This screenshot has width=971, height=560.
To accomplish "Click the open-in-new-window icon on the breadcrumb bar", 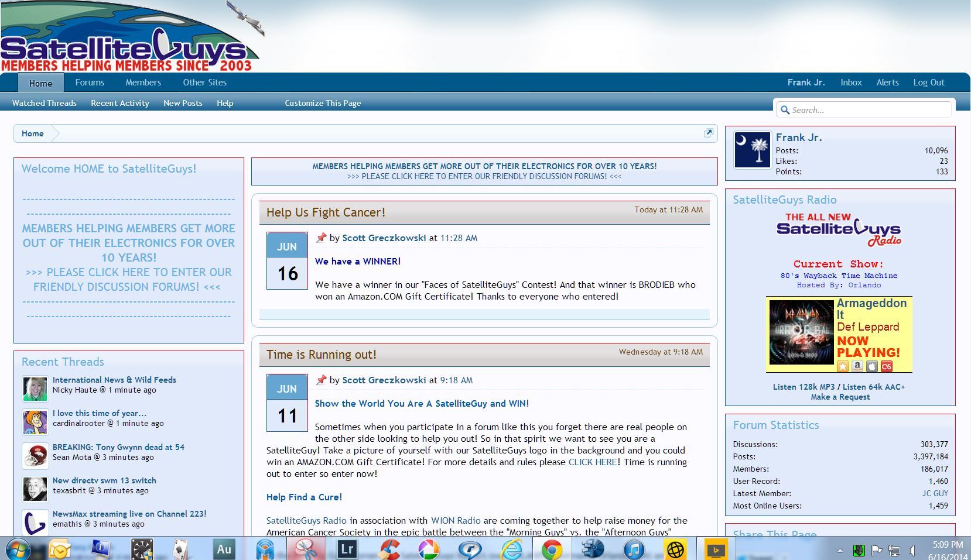I will point(709,133).
